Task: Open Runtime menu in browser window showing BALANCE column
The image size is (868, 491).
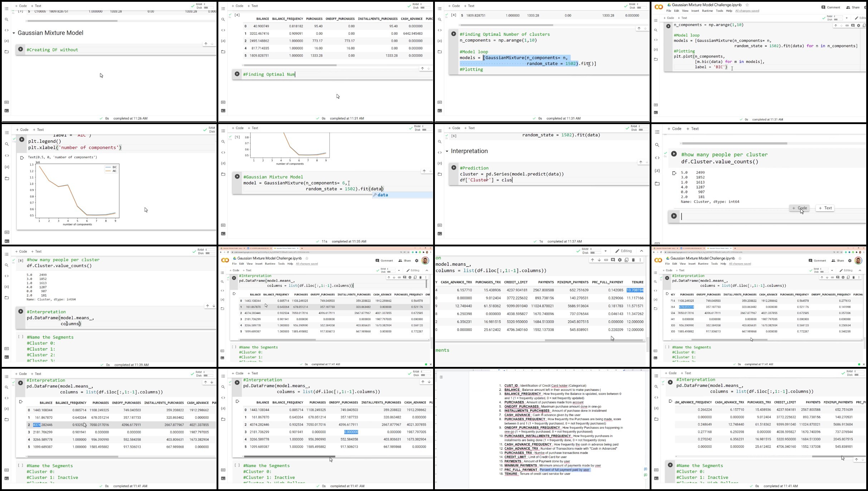Action: 270,264
